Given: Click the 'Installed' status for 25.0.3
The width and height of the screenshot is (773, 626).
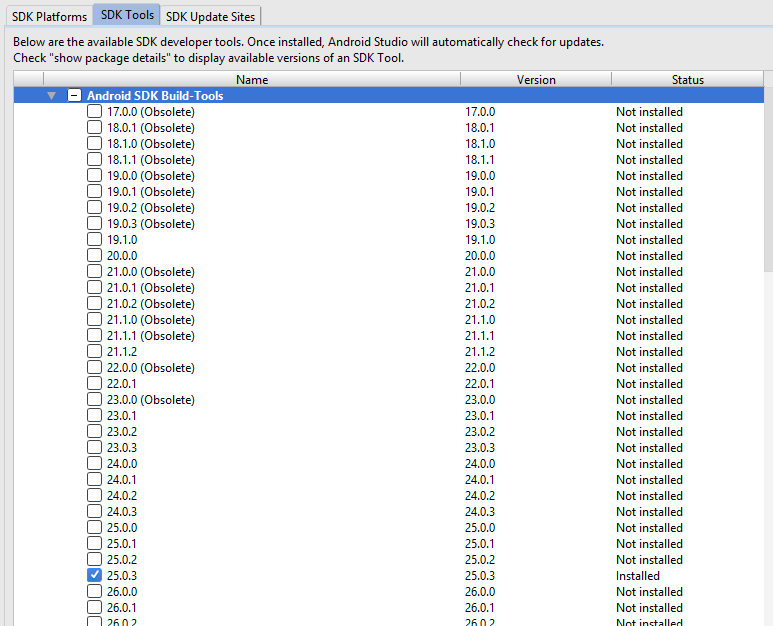Looking at the screenshot, I should [x=637, y=576].
